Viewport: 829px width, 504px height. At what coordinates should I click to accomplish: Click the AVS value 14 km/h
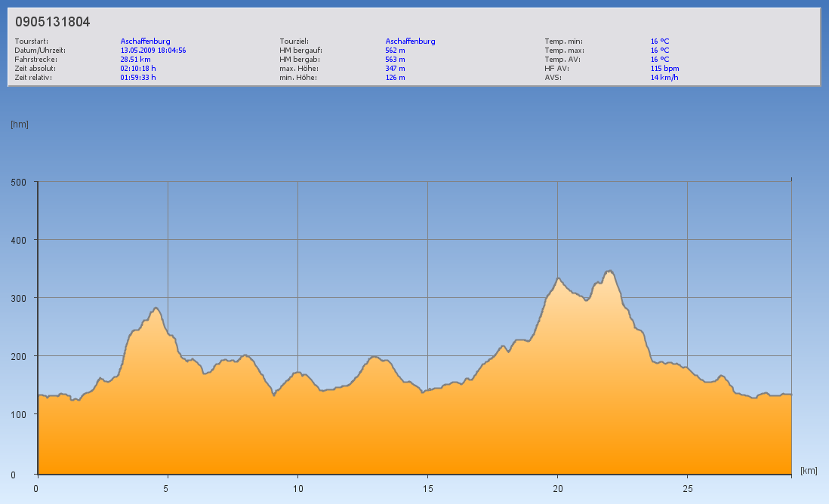click(x=664, y=77)
